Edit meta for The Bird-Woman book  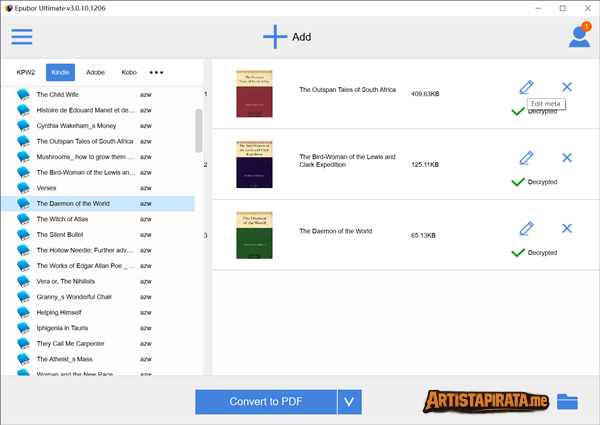526,158
